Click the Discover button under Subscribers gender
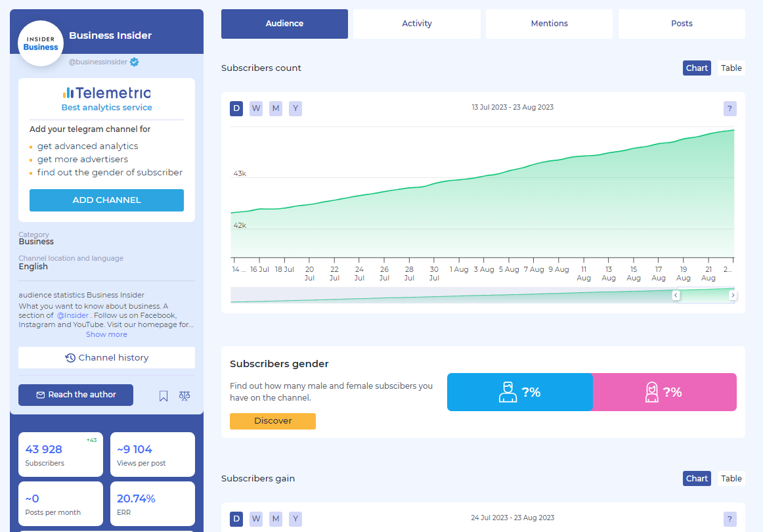763x532 pixels. click(272, 421)
